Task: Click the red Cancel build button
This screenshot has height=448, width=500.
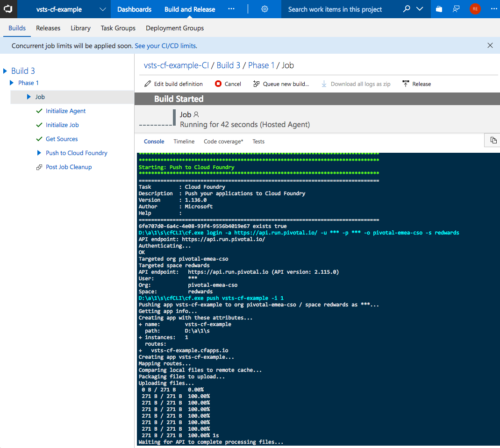Action: pos(228,84)
